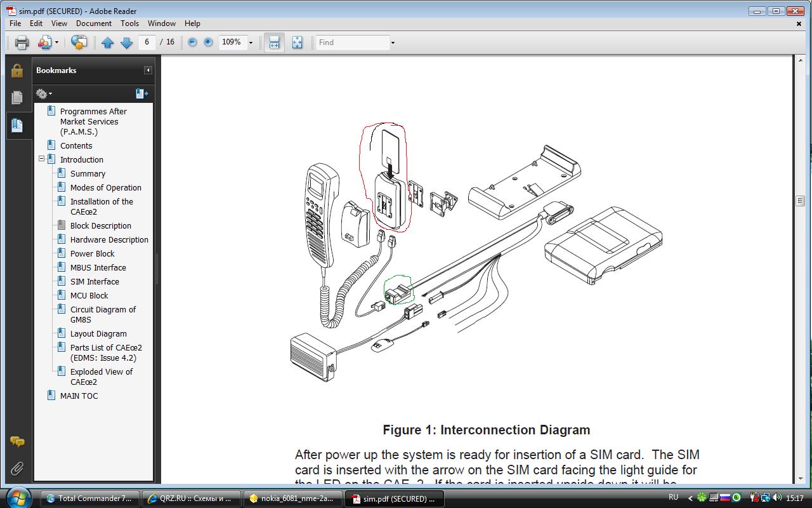Open the Pages thumbnails panel icon
Viewport: 812px width, 508px height.
17,97
